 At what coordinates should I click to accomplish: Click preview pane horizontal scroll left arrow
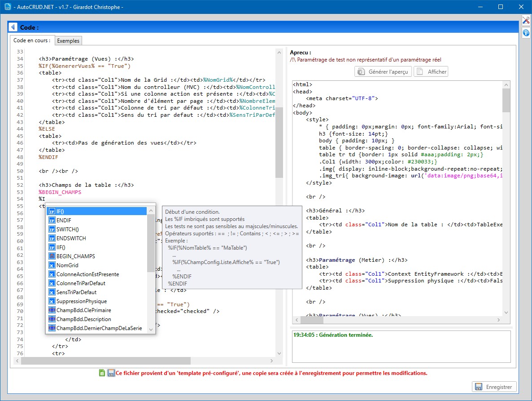297,320
